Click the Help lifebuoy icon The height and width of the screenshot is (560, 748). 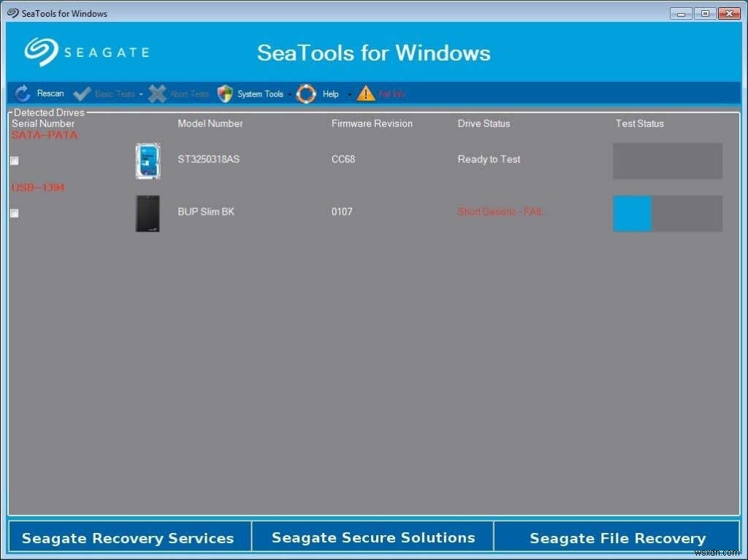[x=306, y=94]
